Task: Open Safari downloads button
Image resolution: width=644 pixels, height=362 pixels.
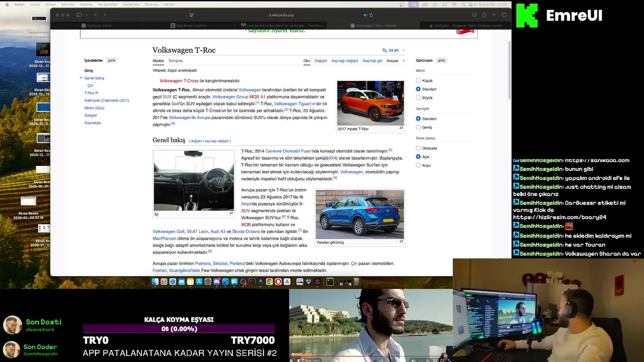Action: (473, 15)
